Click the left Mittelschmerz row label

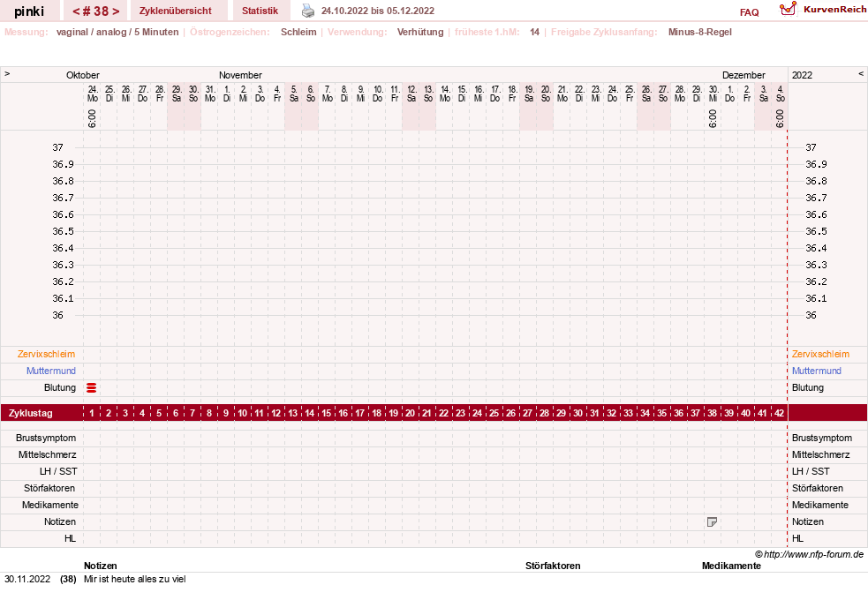click(x=47, y=454)
